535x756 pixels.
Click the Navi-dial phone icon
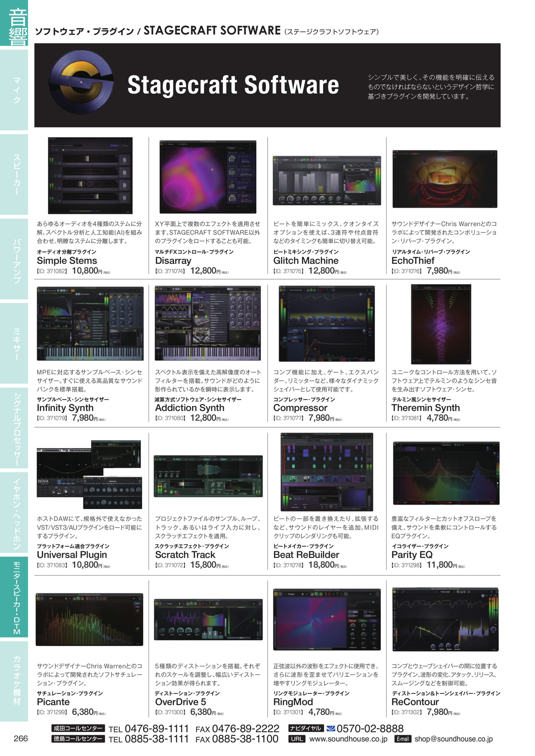[x=331, y=728]
